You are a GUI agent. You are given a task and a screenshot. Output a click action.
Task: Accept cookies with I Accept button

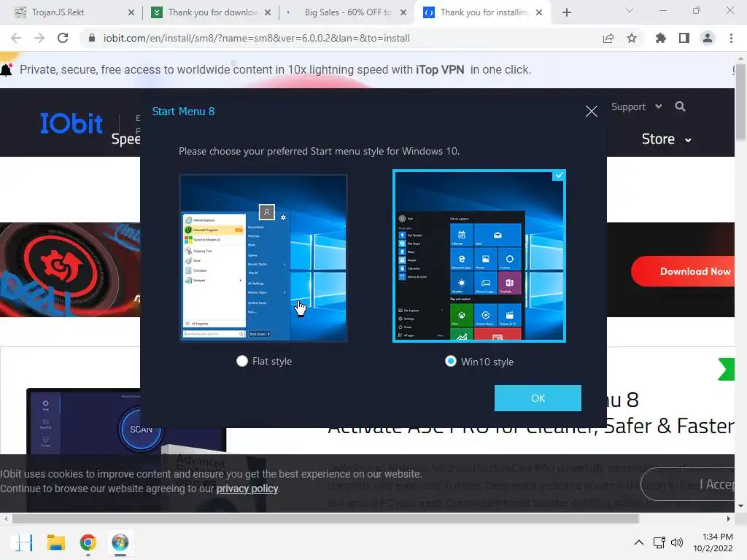[688, 484]
